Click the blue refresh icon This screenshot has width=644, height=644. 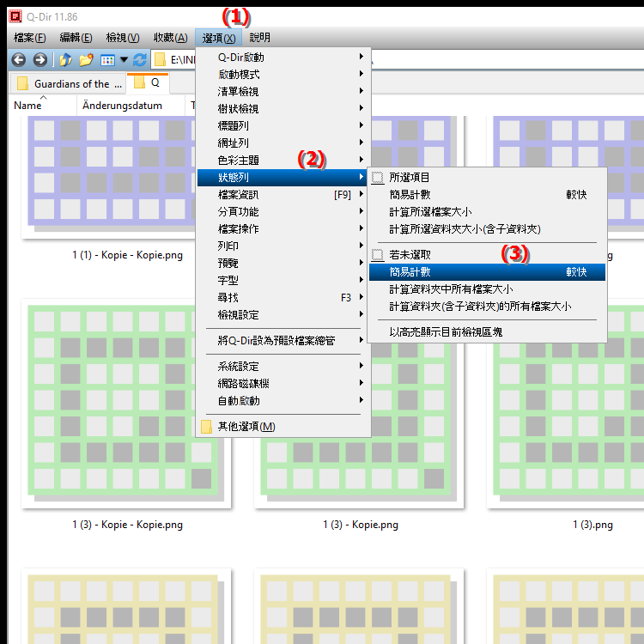pos(140,60)
